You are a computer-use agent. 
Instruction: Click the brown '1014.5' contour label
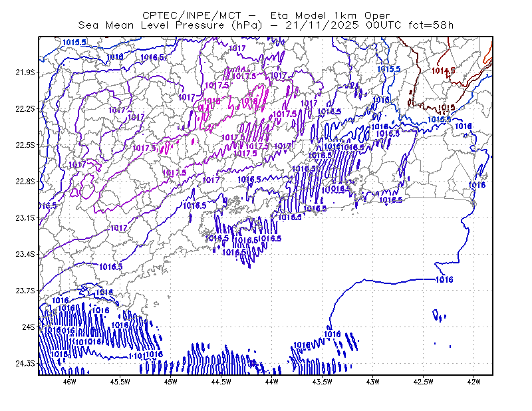[x=443, y=70]
